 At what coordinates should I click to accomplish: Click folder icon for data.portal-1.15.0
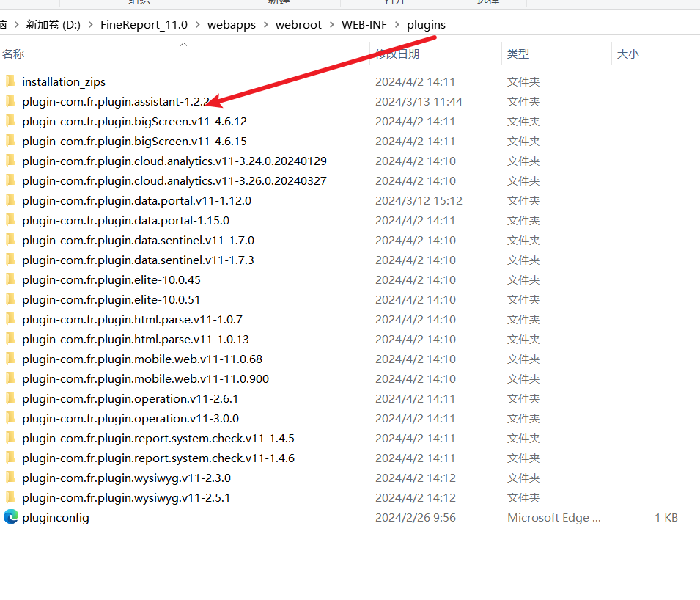[10, 220]
